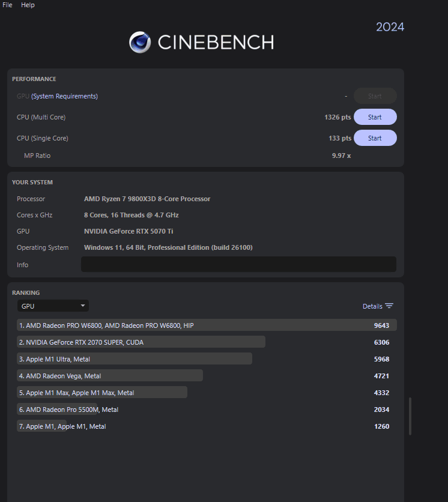Screen dimensions: 448x502
Task: Click into the Info text field
Action: pyautogui.click(x=238, y=264)
